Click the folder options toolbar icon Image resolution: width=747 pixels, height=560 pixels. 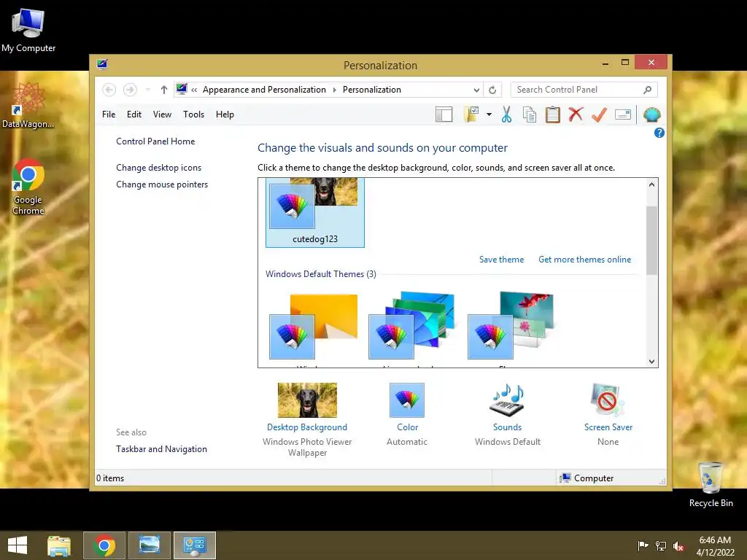pos(471,114)
